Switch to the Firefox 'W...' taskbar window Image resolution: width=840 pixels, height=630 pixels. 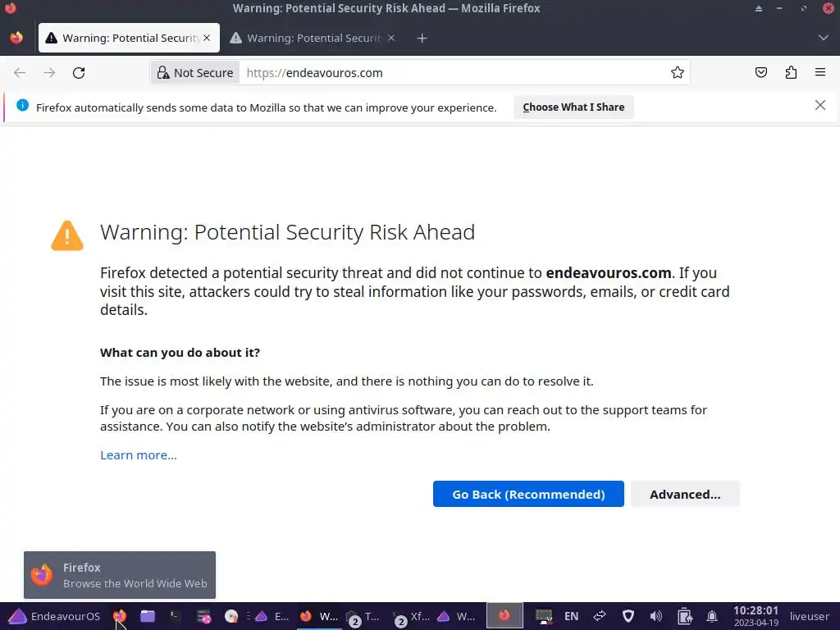[319, 617]
